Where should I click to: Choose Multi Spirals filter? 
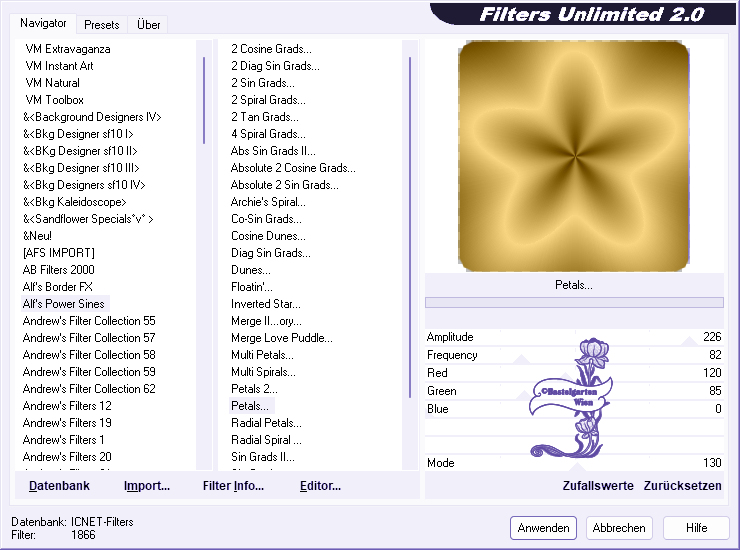[263, 372]
